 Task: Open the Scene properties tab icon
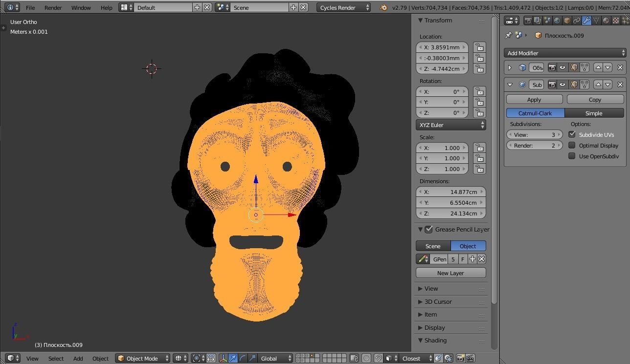(x=547, y=21)
